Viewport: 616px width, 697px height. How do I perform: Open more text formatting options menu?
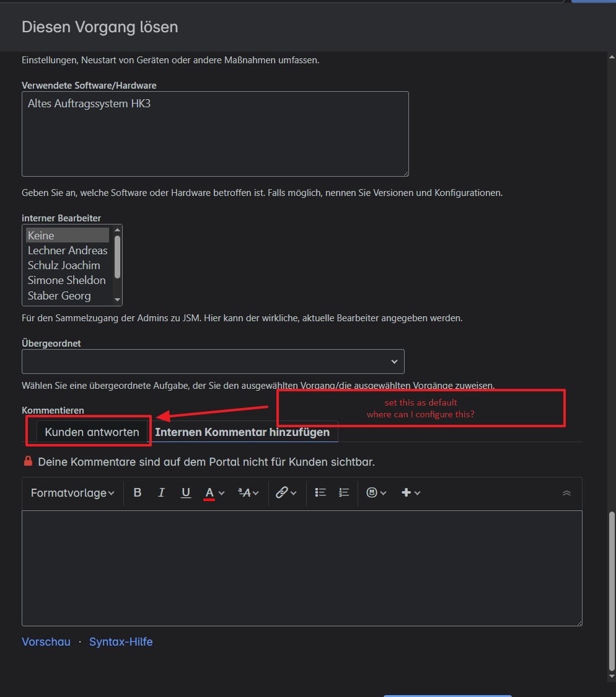[249, 492]
